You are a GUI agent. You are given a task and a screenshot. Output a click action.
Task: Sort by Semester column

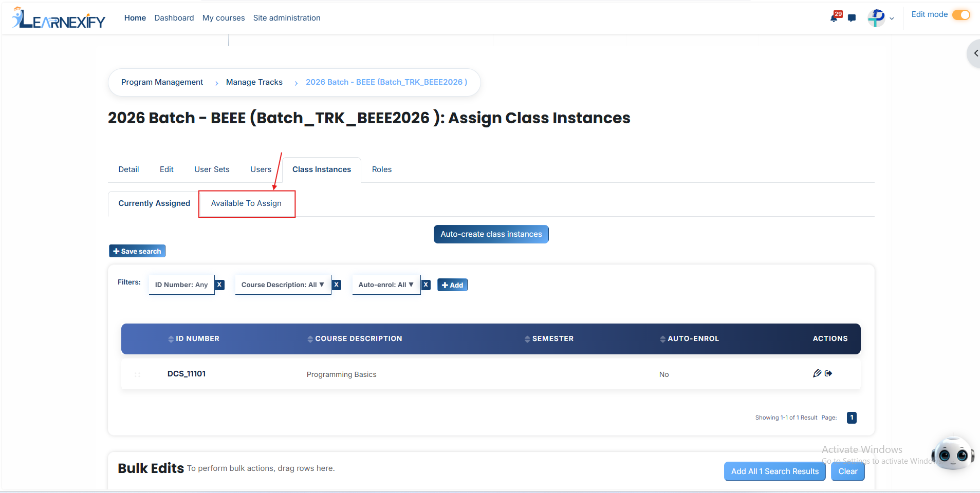point(549,338)
